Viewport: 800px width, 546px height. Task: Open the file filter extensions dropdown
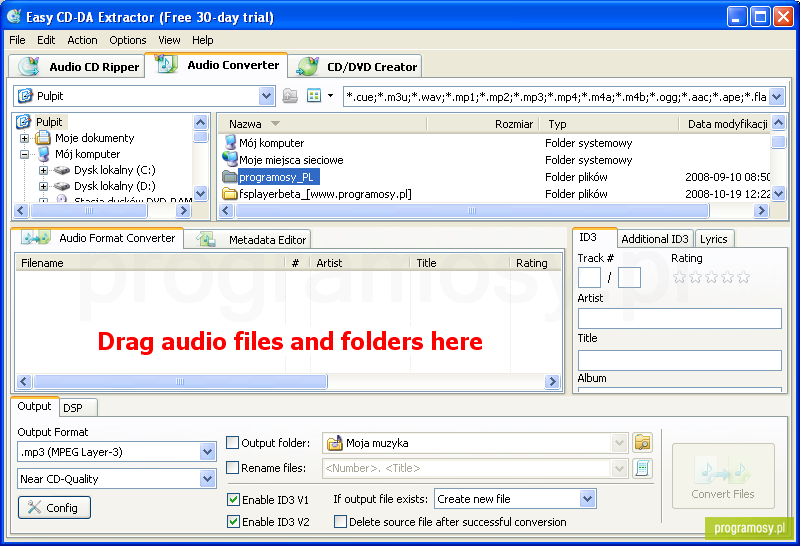click(x=777, y=96)
